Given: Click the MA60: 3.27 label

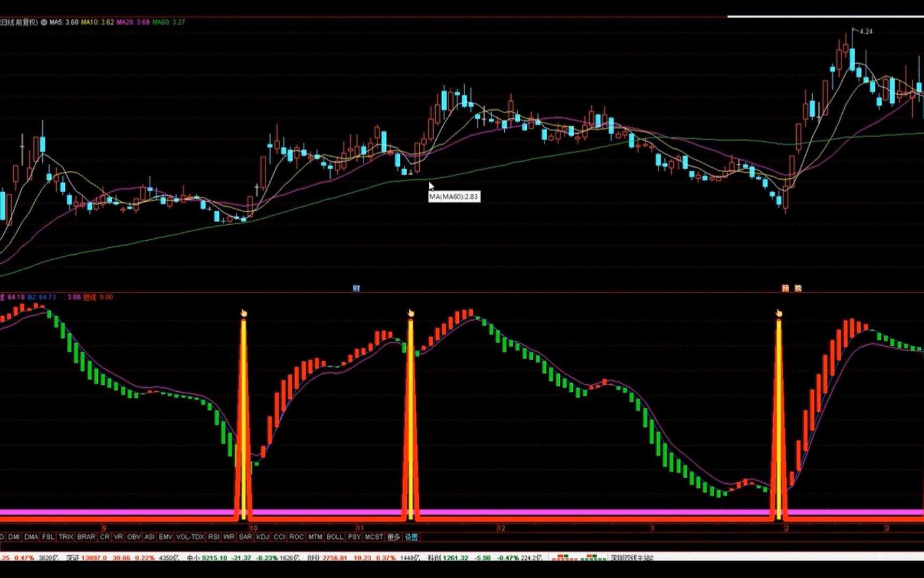Looking at the screenshot, I should (168, 22).
